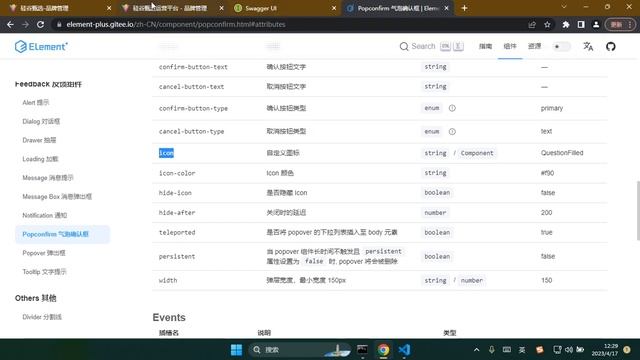Open Notification in sidebar
Viewport: 640px width, 360px height.
click(x=44, y=215)
